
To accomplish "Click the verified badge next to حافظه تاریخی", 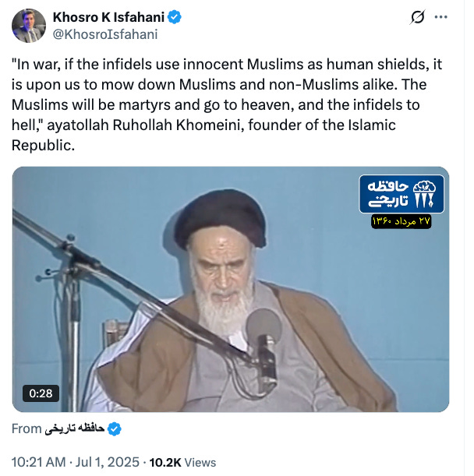I will click(115, 429).
